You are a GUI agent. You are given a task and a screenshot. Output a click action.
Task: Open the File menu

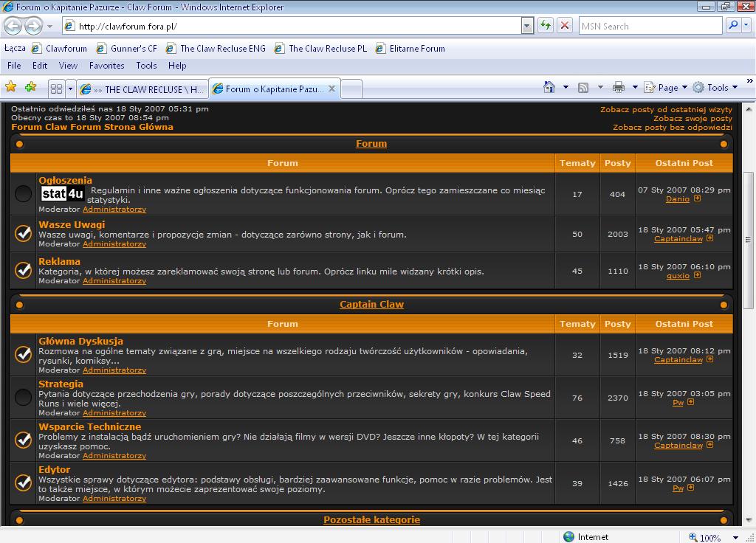click(x=14, y=66)
